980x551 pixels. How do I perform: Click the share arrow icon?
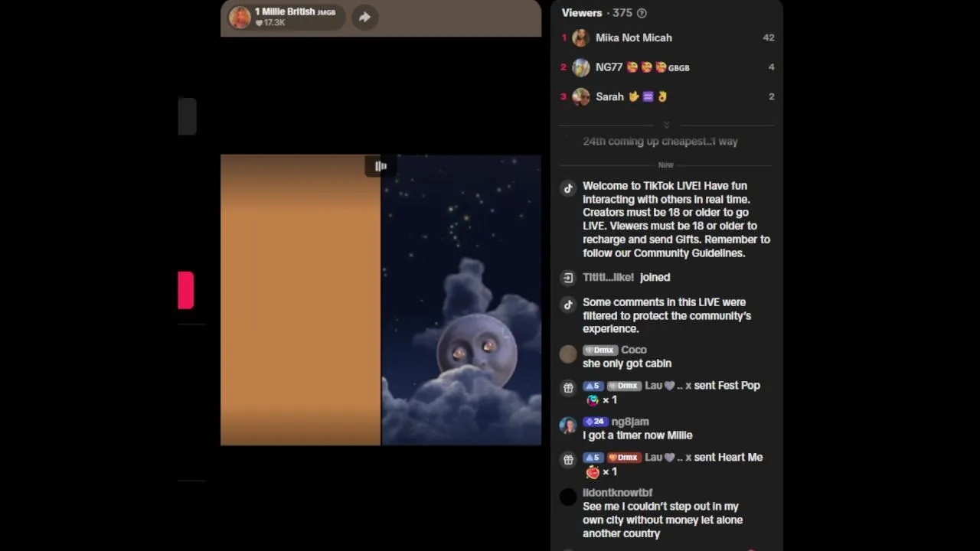pos(364,17)
